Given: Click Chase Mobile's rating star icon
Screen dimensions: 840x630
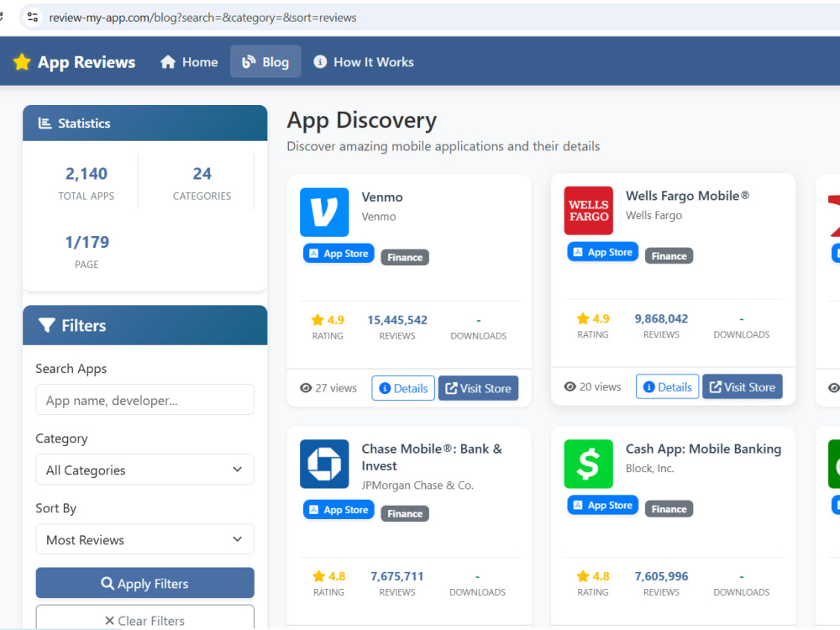Looking at the screenshot, I should pyautogui.click(x=318, y=576).
